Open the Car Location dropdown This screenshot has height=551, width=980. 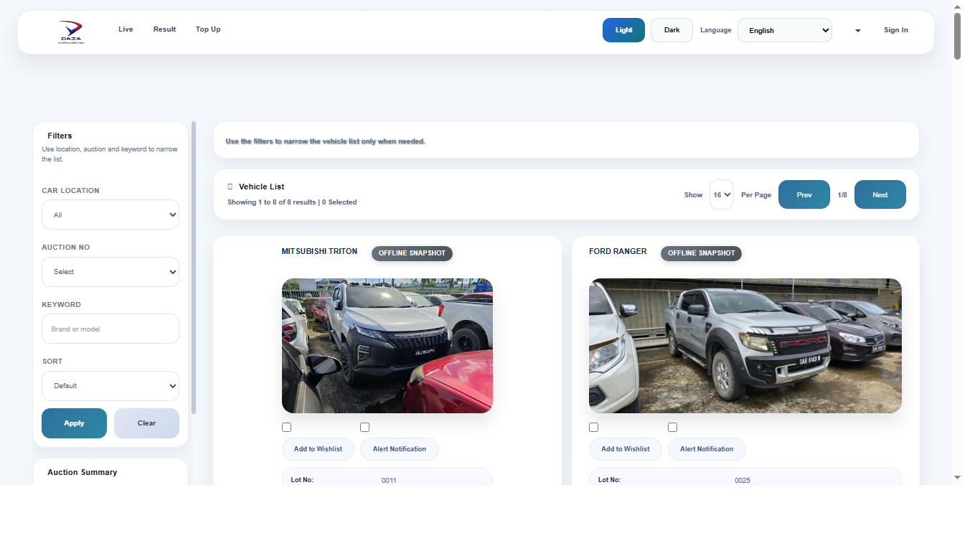pyautogui.click(x=110, y=215)
